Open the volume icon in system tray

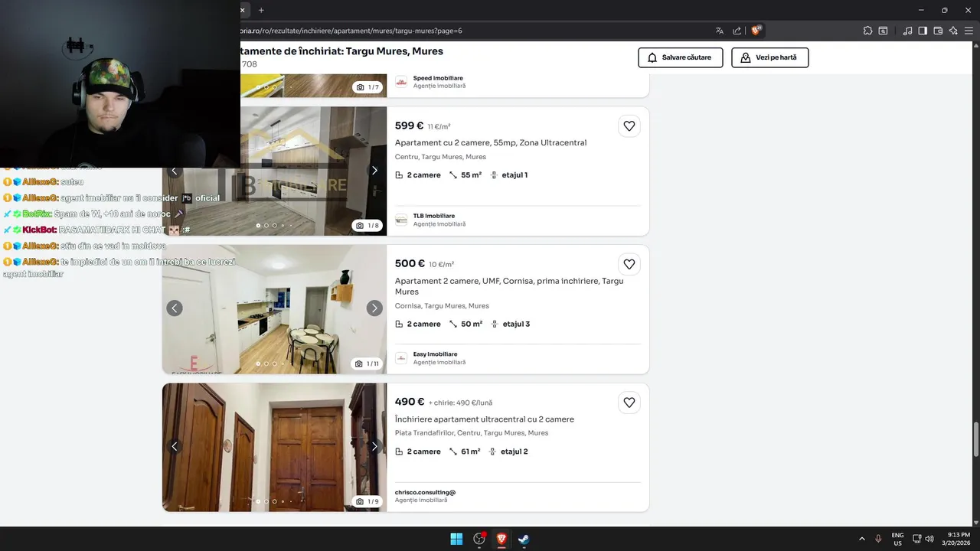(929, 539)
